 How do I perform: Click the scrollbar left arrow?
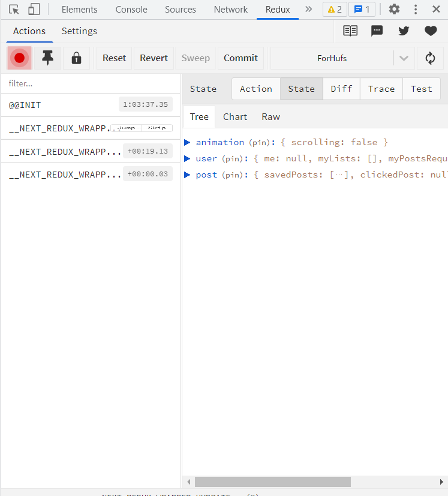coord(188,482)
